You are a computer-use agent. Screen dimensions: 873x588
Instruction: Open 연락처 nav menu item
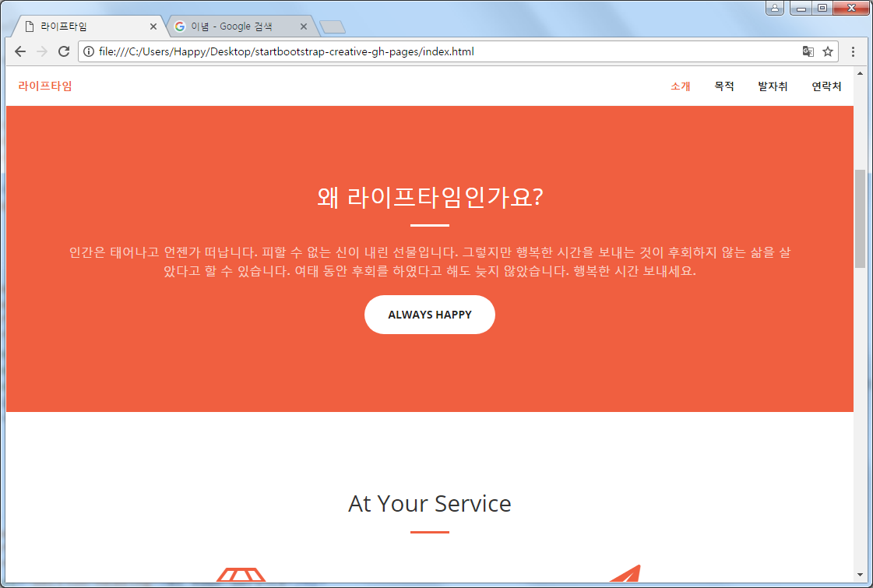[x=826, y=86]
